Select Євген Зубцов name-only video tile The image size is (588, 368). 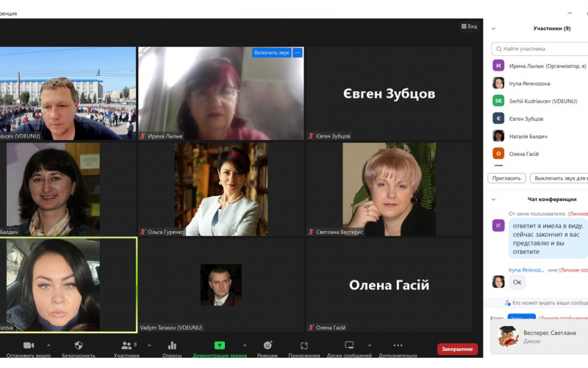pyautogui.click(x=390, y=93)
